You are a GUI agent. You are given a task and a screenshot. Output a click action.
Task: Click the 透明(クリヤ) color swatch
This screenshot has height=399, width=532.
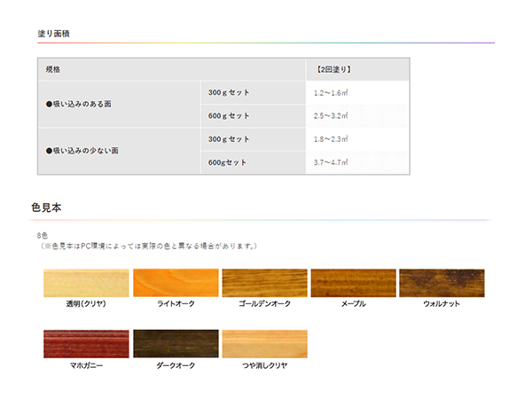(x=86, y=283)
